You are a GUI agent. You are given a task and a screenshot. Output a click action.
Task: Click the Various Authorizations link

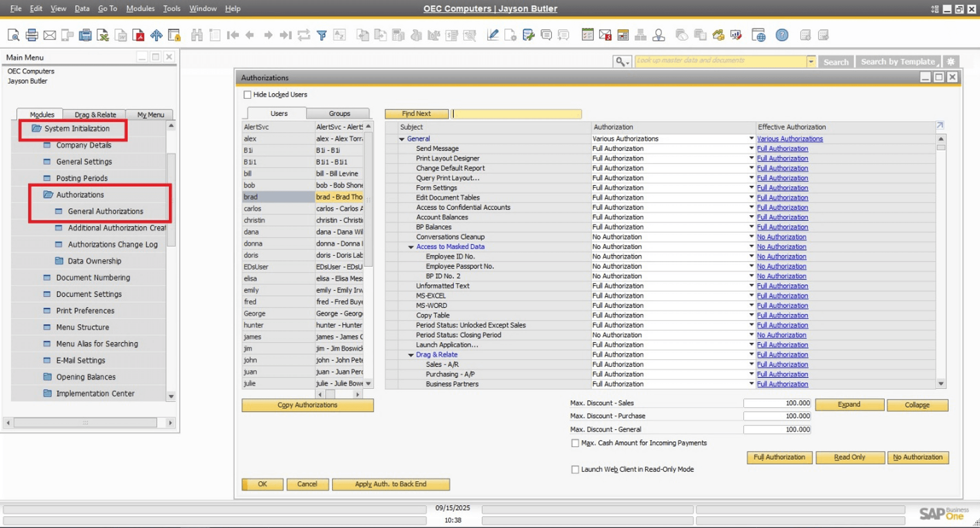click(790, 138)
